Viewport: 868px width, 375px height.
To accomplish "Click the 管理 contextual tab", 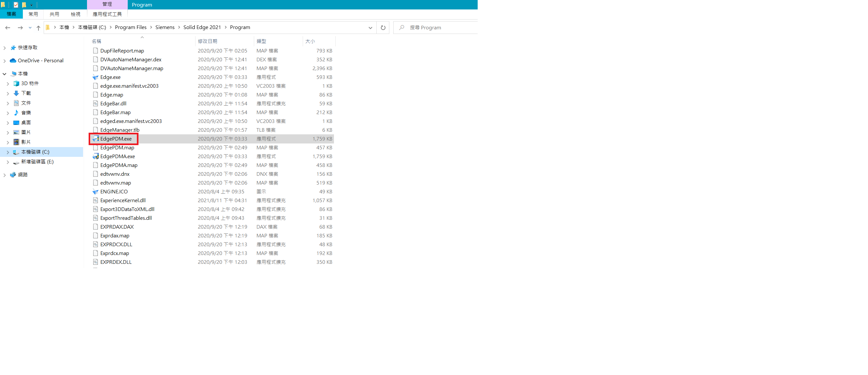I will (107, 4).
